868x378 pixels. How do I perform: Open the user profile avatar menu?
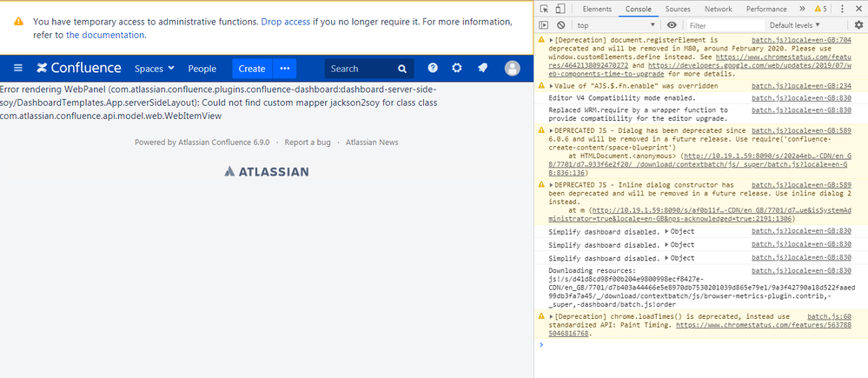tap(513, 69)
